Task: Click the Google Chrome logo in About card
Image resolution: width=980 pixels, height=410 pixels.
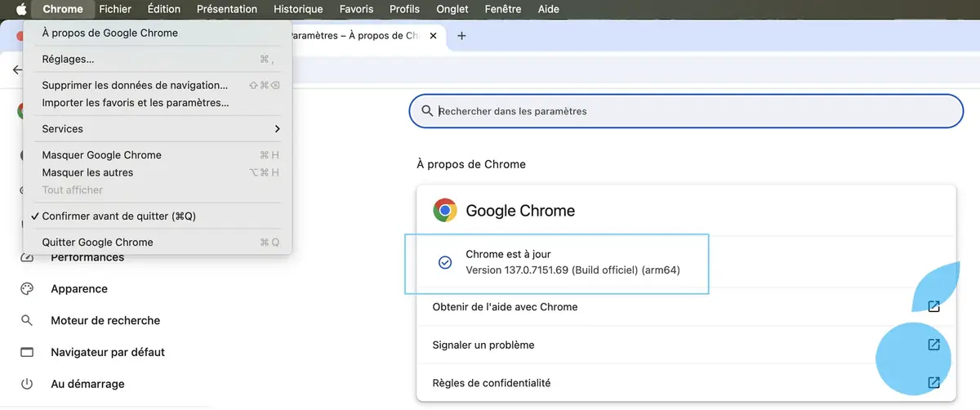Action: coord(445,211)
